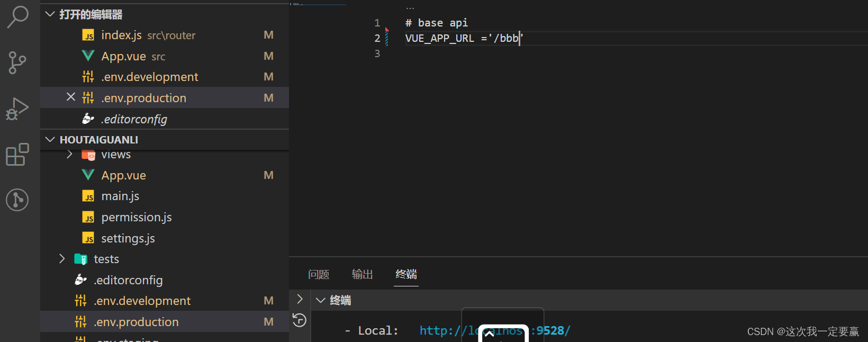Collapse the terminal group chevron

click(x=321, y=300)
